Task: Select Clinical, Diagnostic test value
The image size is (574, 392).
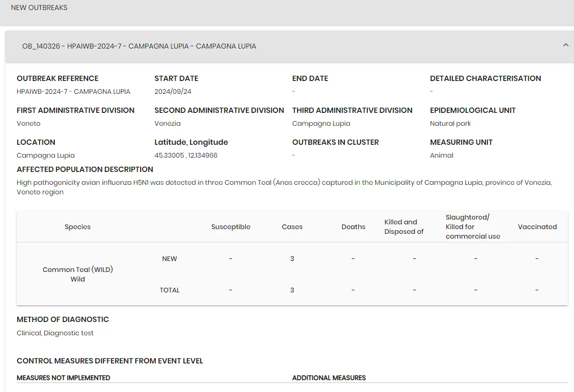Action: pyautogui.click(x=55, y=333)
